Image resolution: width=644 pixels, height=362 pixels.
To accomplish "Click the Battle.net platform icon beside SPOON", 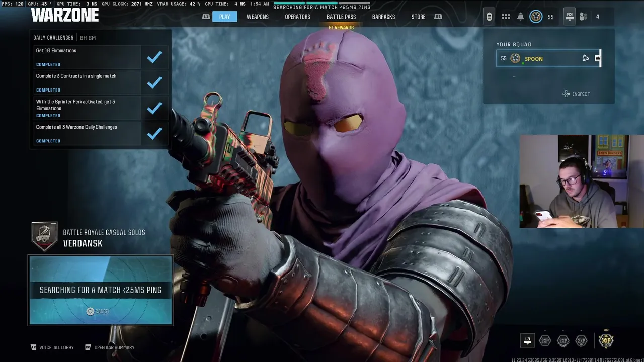I will pos(586,58).
